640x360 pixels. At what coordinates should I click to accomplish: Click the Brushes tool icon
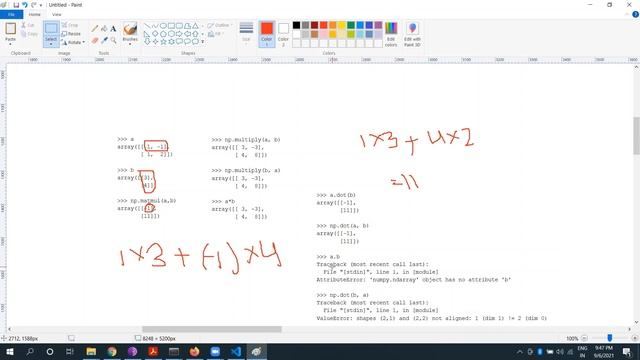point(130,29)
